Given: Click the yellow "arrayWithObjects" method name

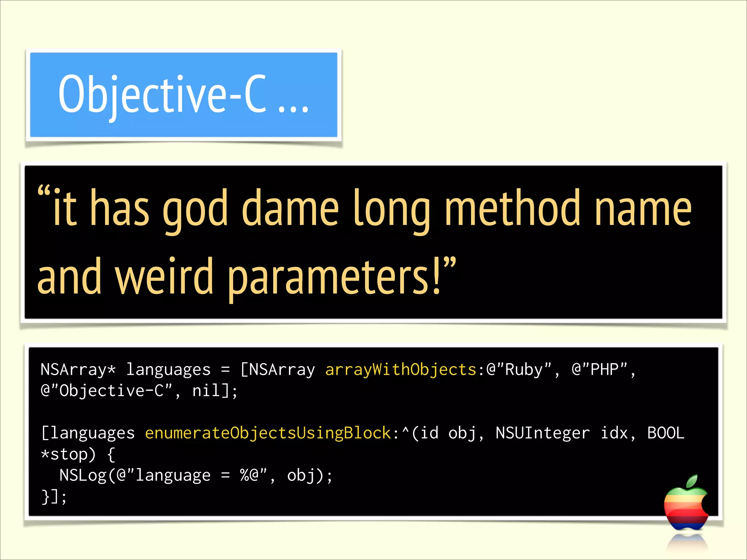Looking at the screenshot, I should click(401, 370).
